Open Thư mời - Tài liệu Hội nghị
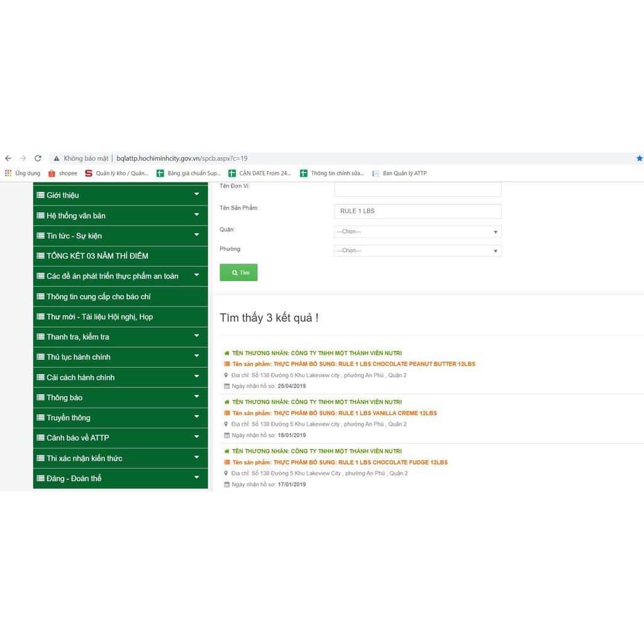The width and height of the screenshot is (644, 644). [120, 317]
